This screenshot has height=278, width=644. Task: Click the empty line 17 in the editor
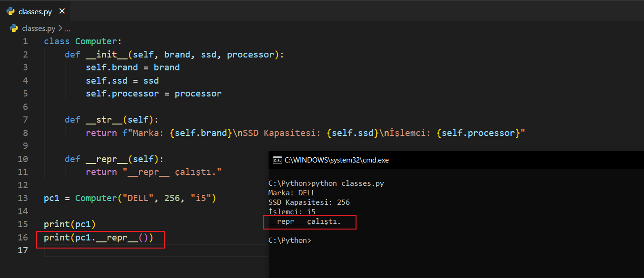(143, 250)
